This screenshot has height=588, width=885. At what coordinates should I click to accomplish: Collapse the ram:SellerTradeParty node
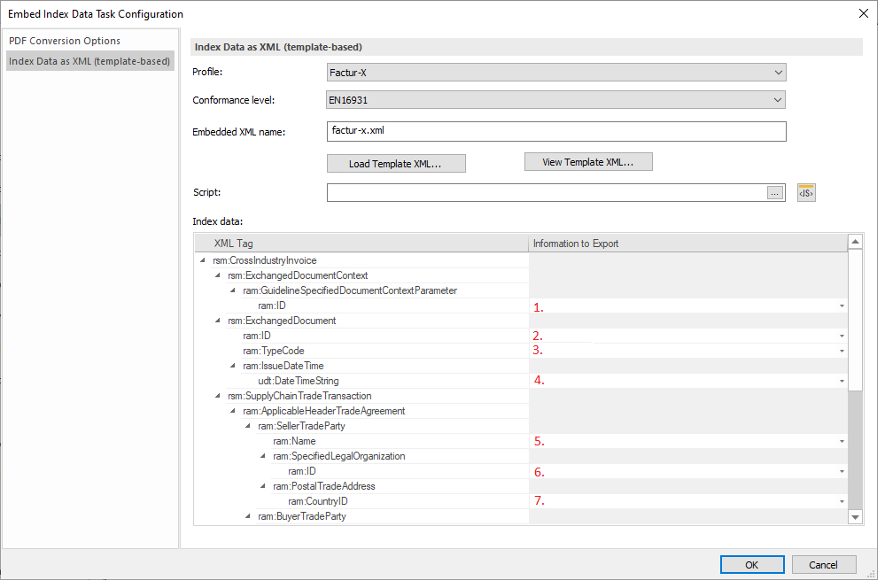tap(249, 426)
